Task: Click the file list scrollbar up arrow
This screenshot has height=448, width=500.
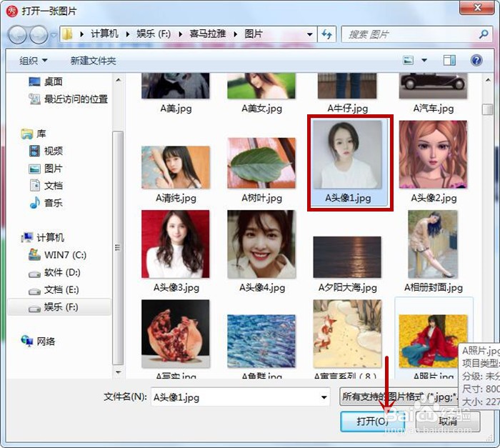Action: 488,80
